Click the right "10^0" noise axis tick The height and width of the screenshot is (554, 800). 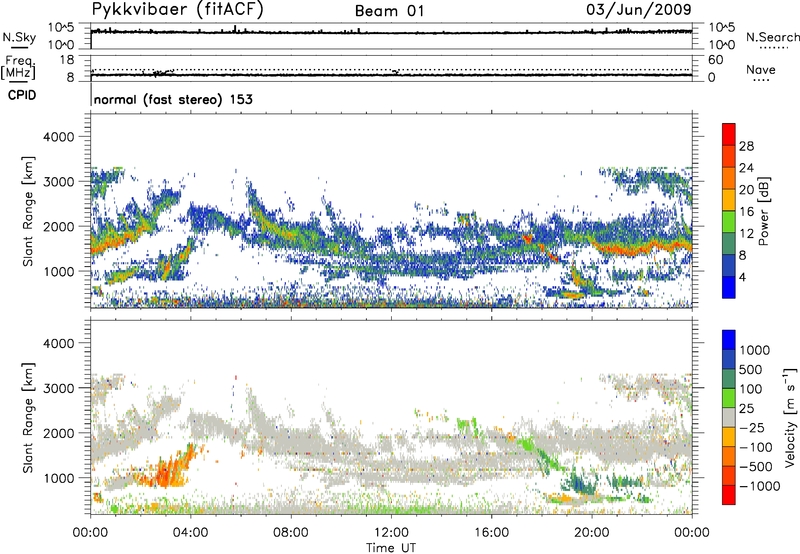pyautogui.click(x=722, y=45)
